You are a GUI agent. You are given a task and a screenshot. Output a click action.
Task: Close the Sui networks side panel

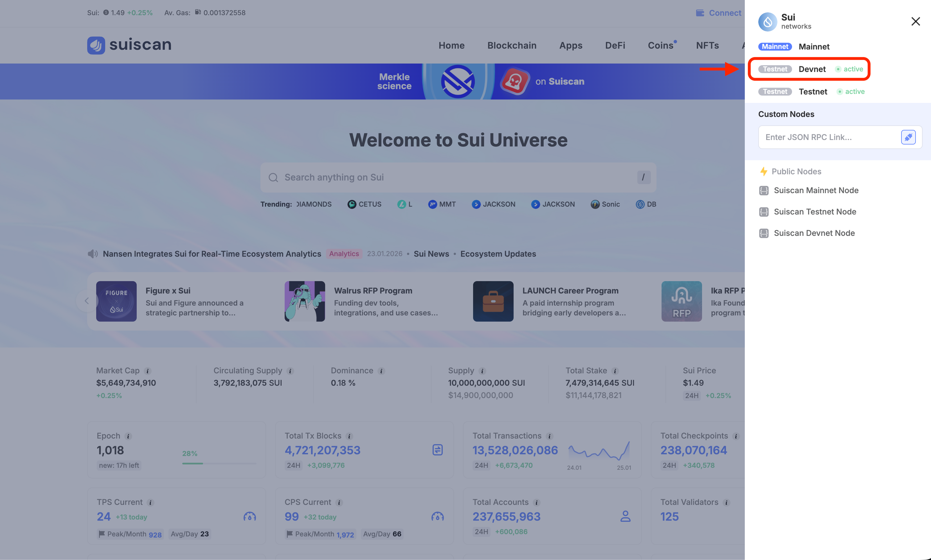(915, 22)
